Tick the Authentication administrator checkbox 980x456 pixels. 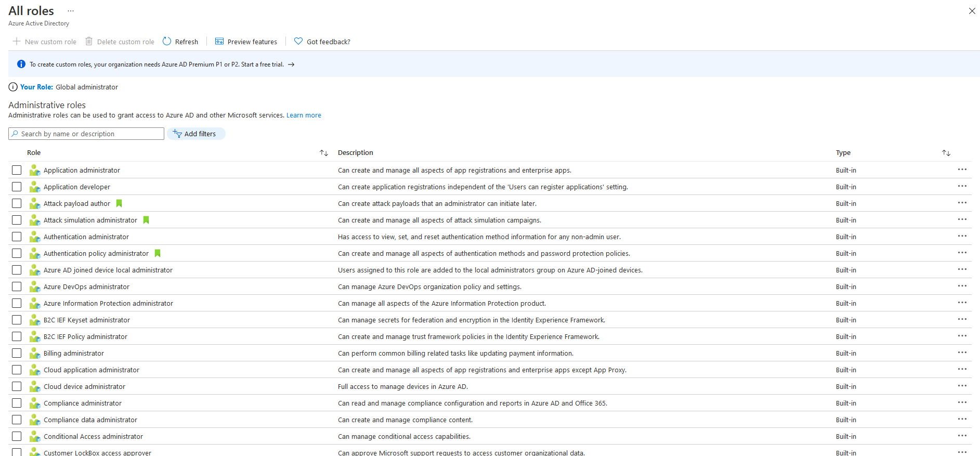coord(17,237)
